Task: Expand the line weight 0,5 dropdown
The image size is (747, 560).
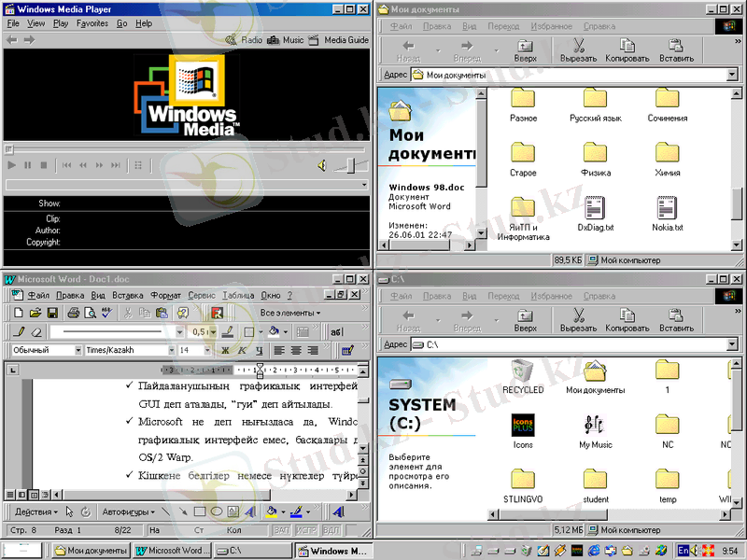Action: 214,332
